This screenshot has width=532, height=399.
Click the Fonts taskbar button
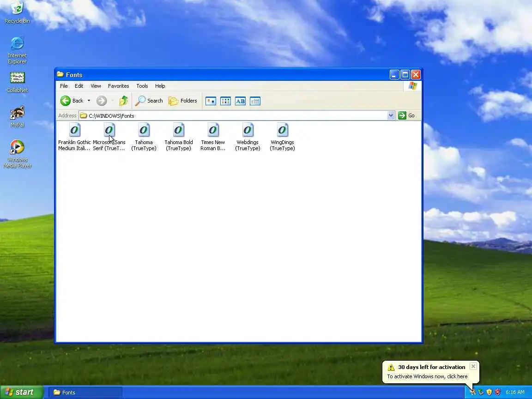click(x=85, y=393)
